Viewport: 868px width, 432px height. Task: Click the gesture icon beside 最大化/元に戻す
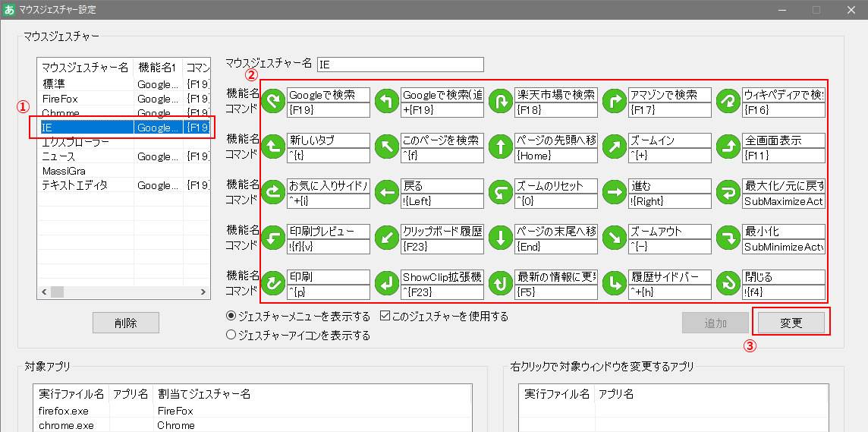click(728, 191)
